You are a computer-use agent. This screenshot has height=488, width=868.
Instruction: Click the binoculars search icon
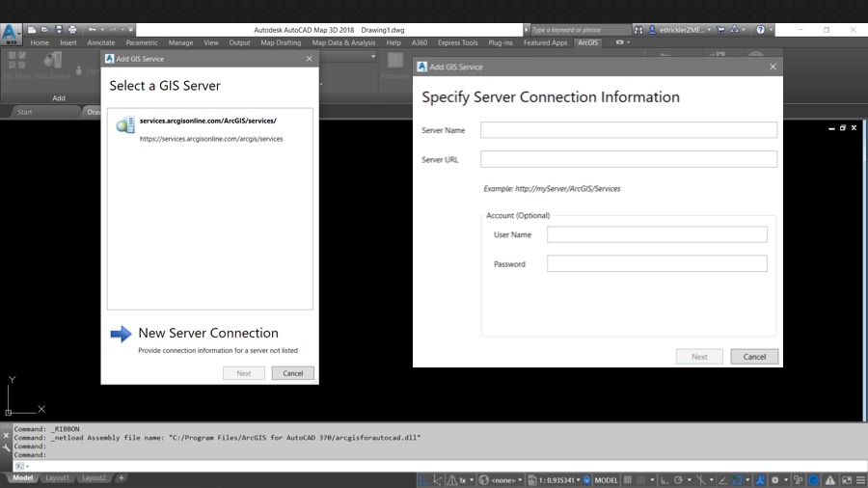click(638, 30)
